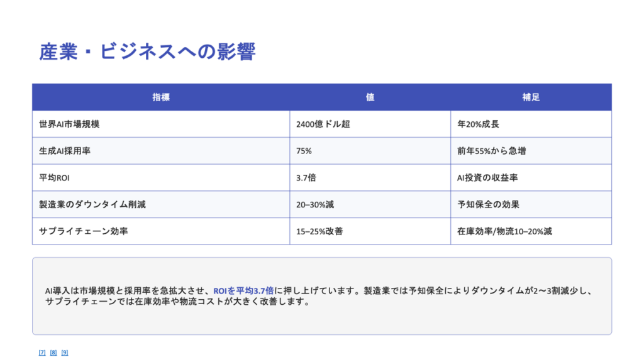This screenshot has width=644, height=362.
Task: Open footnote reference link [9]
Action: coord(65,353)
